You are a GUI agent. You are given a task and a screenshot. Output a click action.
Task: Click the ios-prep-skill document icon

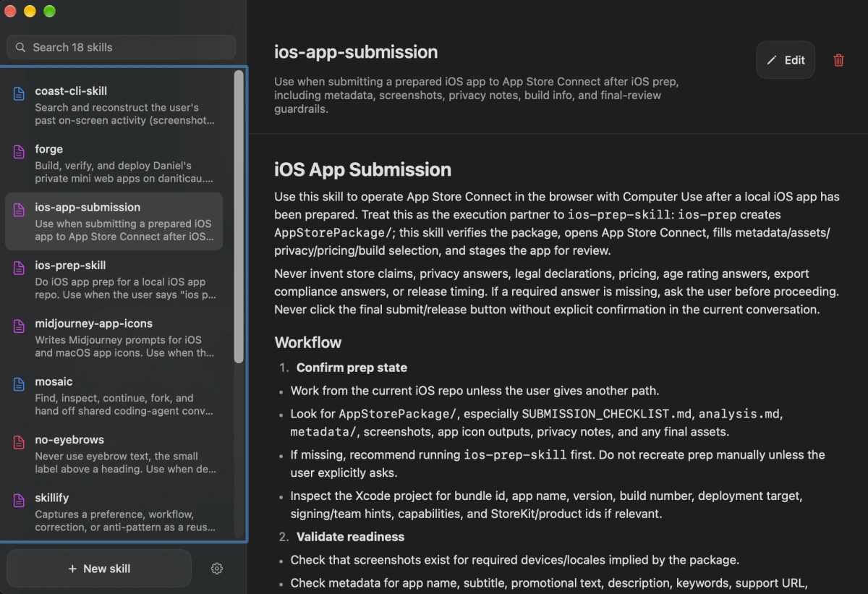click(20, 268)
